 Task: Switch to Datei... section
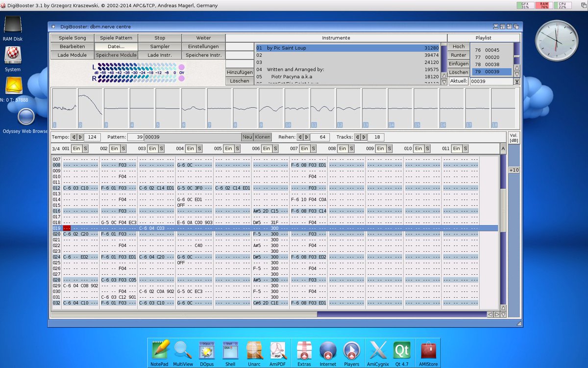(116, 47)
